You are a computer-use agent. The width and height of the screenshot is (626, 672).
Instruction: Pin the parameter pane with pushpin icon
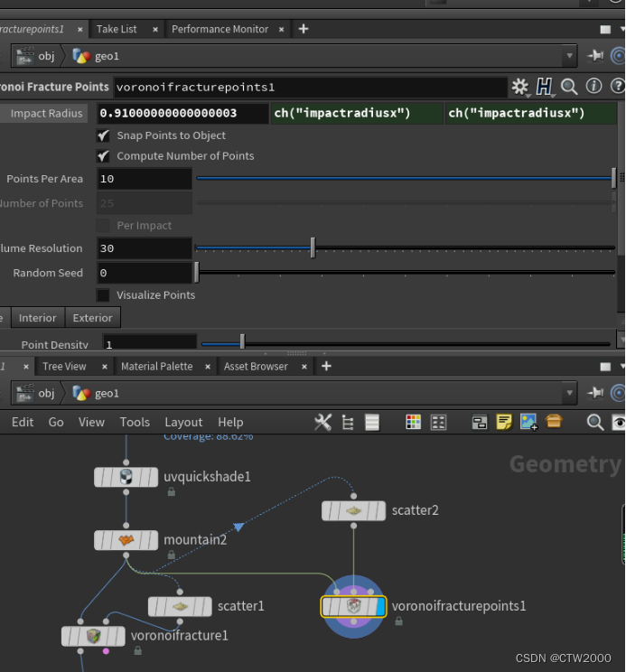595,56
